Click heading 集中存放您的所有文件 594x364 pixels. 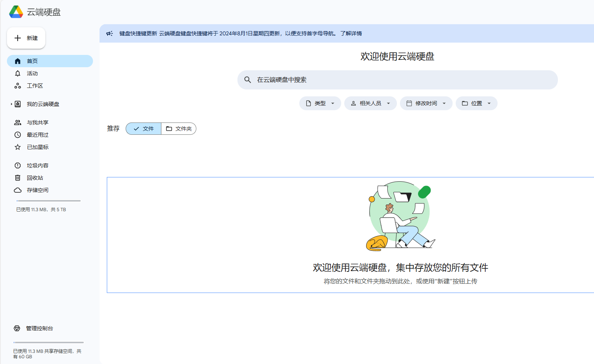coord(442,268)
